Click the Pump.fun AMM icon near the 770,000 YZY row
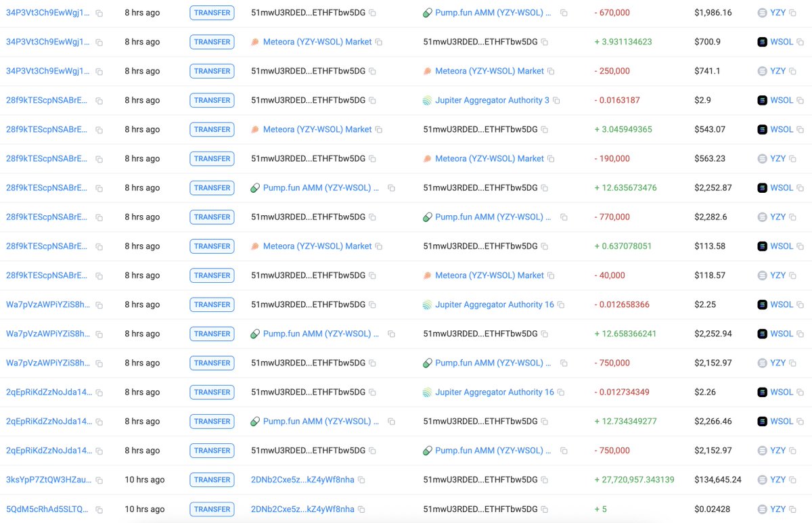 click(427, 217)
